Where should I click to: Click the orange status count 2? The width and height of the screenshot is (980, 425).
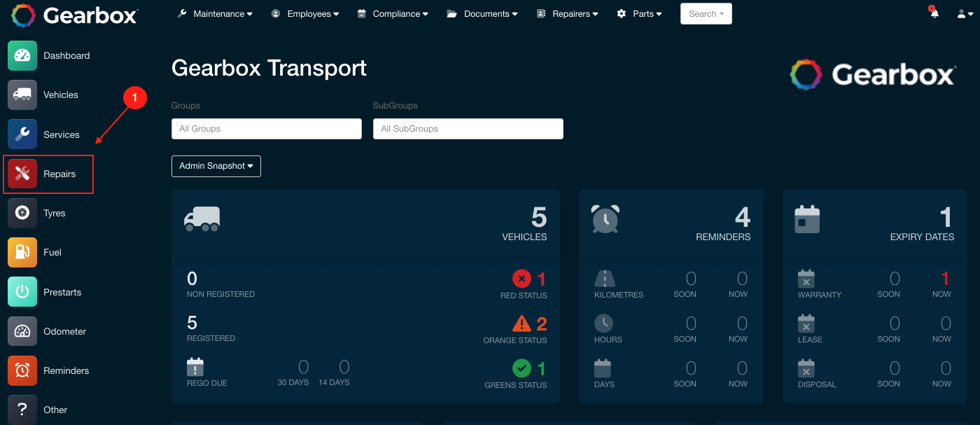pyautogui.click(x=542, y=323)
